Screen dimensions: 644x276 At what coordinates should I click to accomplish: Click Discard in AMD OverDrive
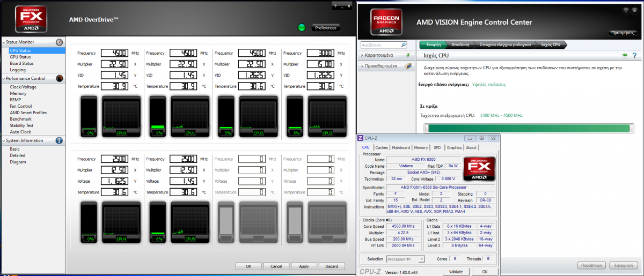click(x=332, y=266)
